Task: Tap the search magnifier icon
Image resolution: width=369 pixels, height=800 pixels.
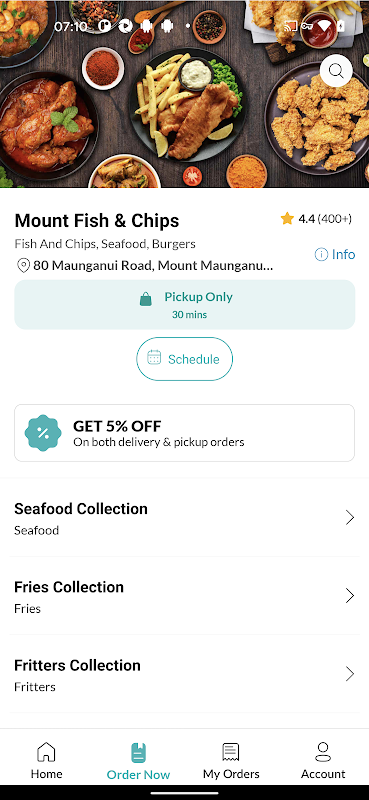Action: (336, 70)
